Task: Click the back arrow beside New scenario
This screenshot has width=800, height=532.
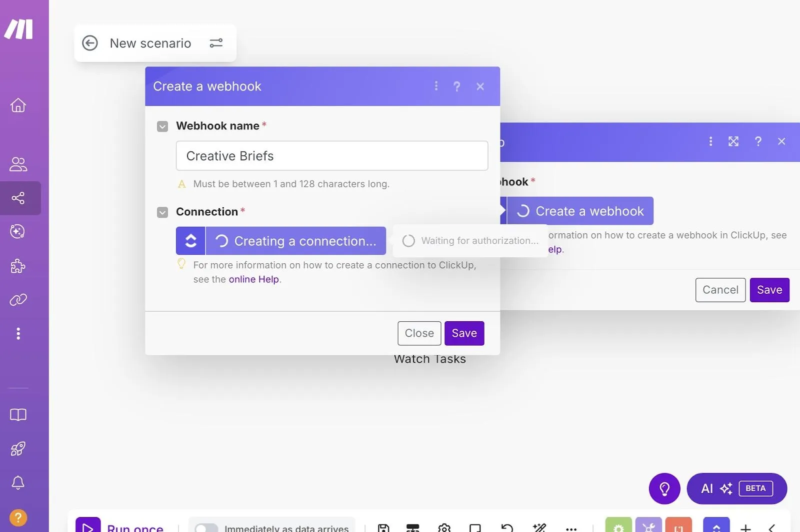Action: pos(90,43)
